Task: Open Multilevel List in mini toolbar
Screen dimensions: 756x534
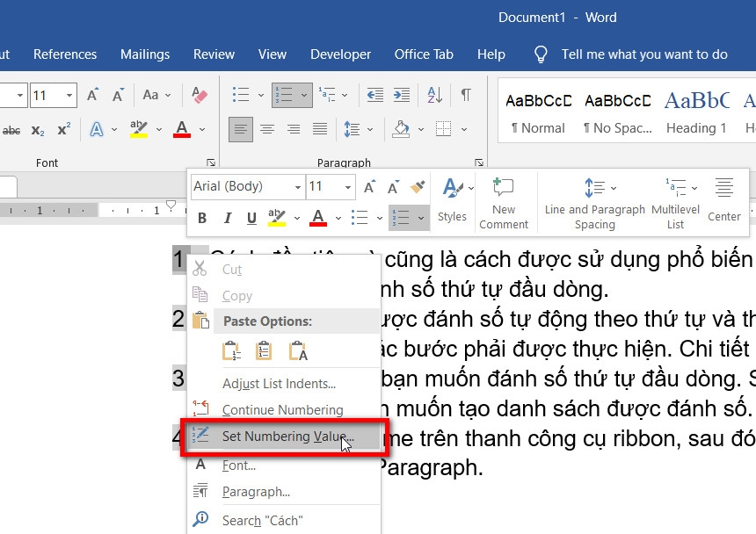Action: point(675,203)
